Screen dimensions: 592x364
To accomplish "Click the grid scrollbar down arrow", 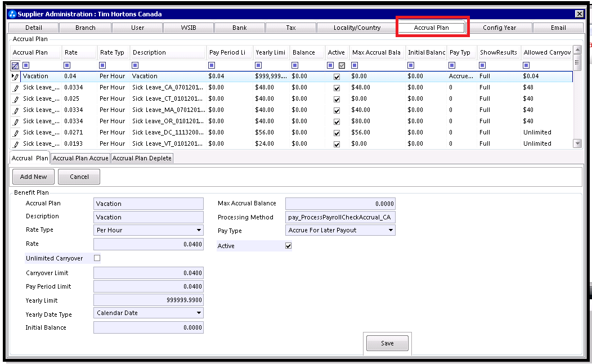I will (x=577, y=143).
